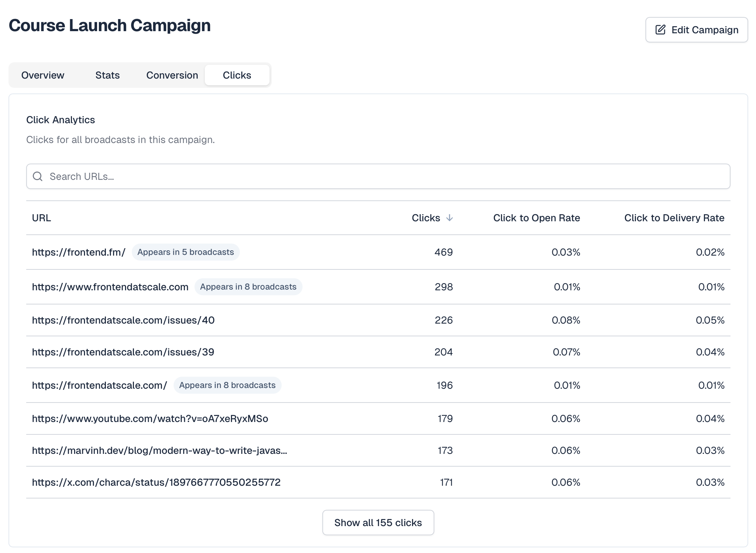Viewport: 756px width, 553px height.
Task: Click the x.com/charca status URL
Action: (x=156, y=482)
